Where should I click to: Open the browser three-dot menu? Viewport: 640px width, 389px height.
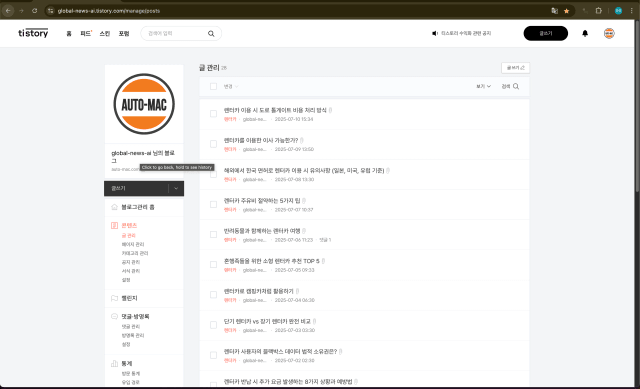click(x=631, y=11)
